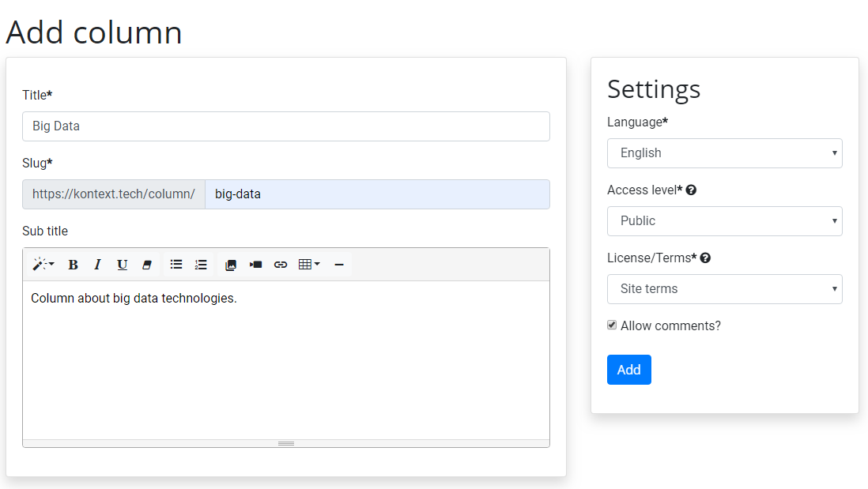
Task: Open the Language dropdown
Action: (x=725, y=153)
